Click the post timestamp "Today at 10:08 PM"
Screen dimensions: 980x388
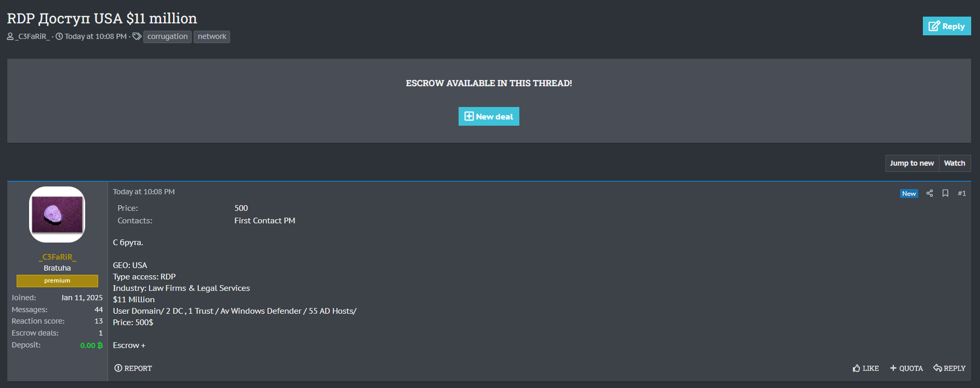click(144, 192)
